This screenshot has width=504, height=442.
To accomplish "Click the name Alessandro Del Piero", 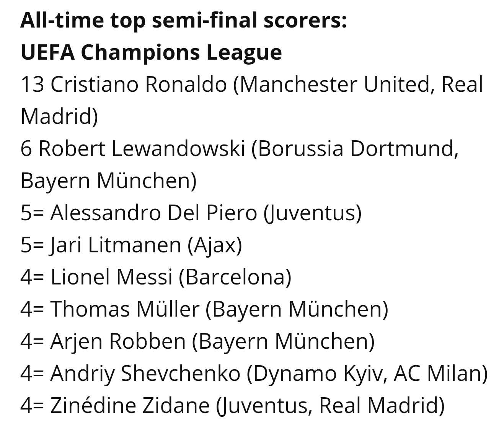I will (153, 213).
